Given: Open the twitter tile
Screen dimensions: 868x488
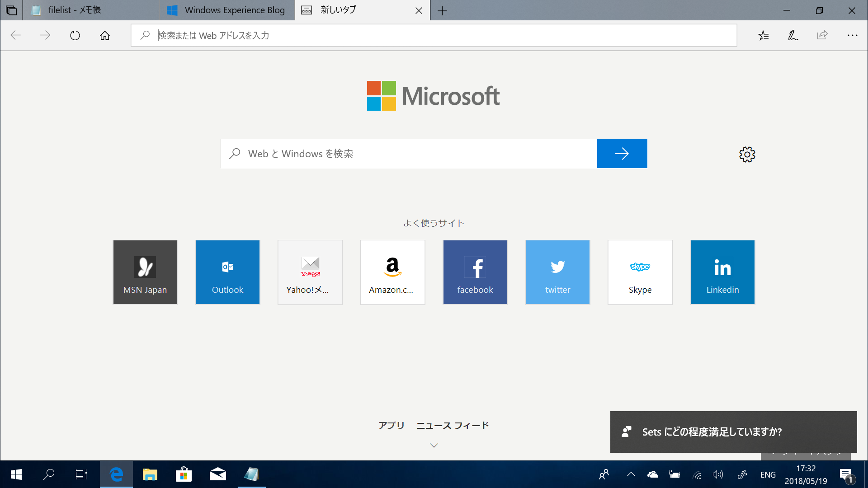Looking at the screenshot, I should pos(557,272).
